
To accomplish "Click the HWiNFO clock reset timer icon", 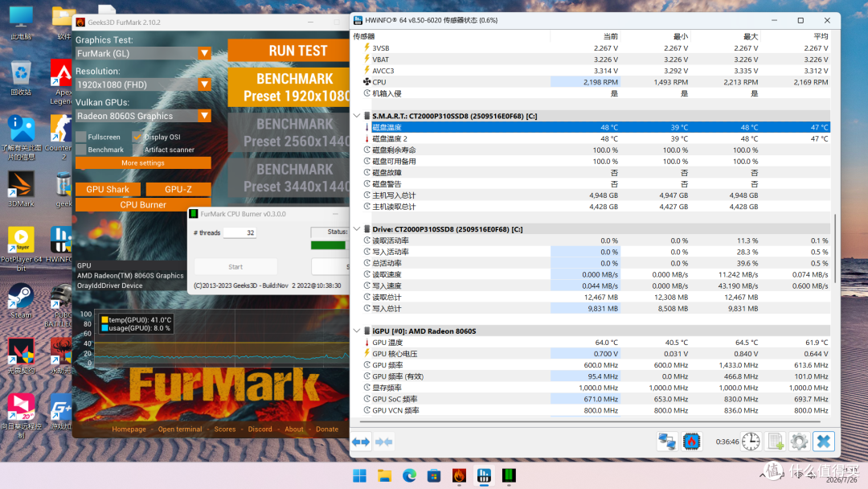I will 751,442.
